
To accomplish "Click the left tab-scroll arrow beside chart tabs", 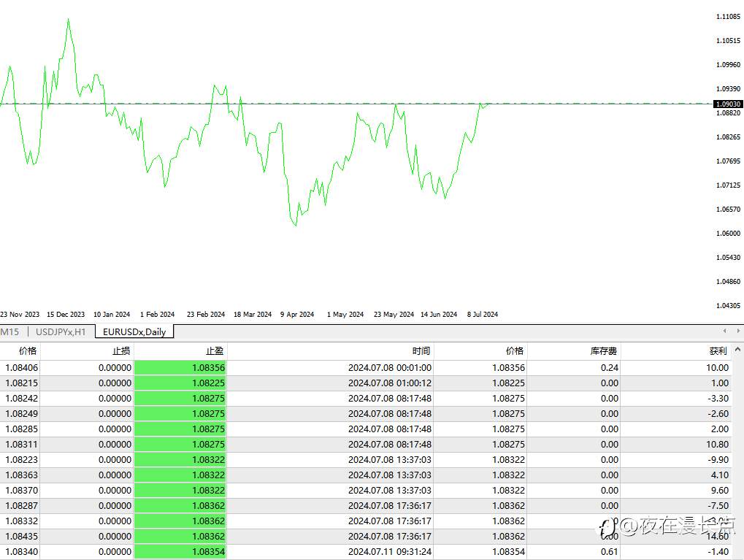I will click(x=724, y=331).
